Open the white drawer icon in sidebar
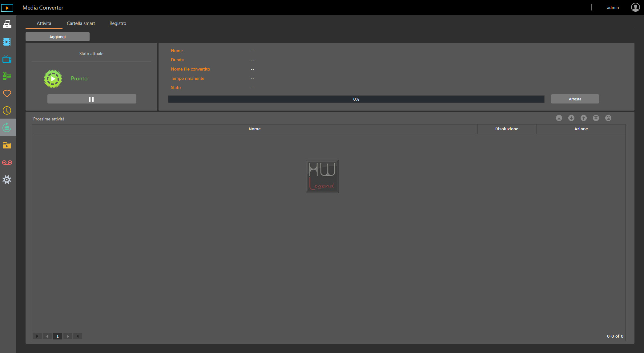 point(7,24)
